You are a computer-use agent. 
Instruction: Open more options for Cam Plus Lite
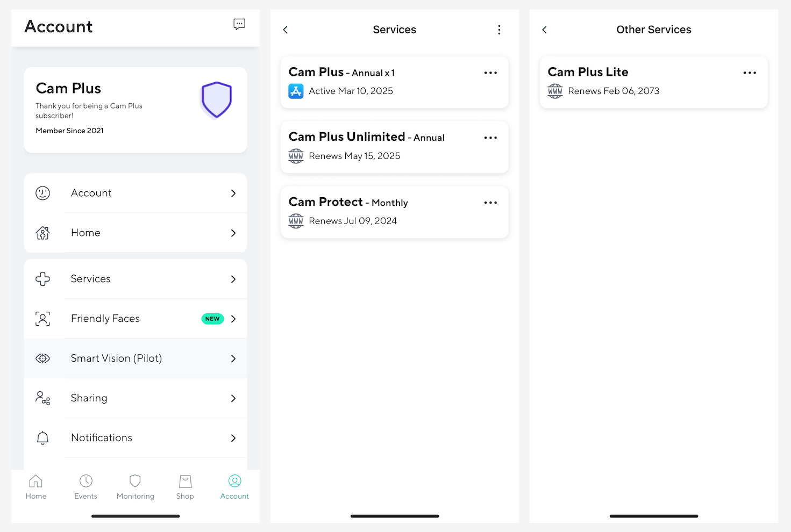click(750, 73)
